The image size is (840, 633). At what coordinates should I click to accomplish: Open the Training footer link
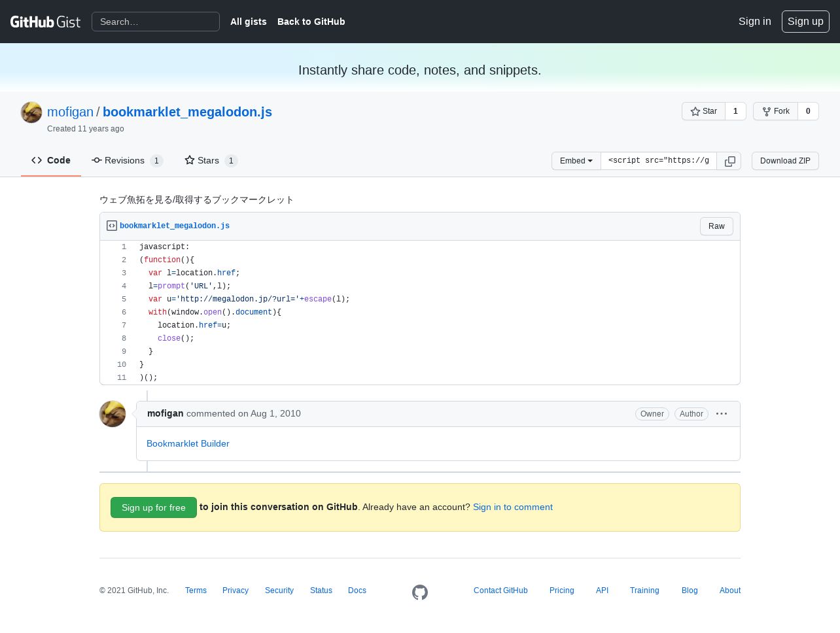(644, 590)
